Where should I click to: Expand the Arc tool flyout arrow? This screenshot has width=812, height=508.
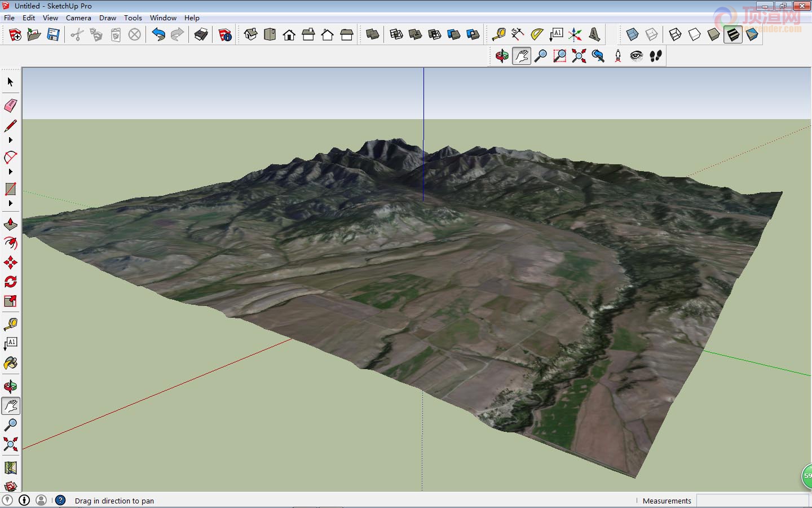pos(10,172)
